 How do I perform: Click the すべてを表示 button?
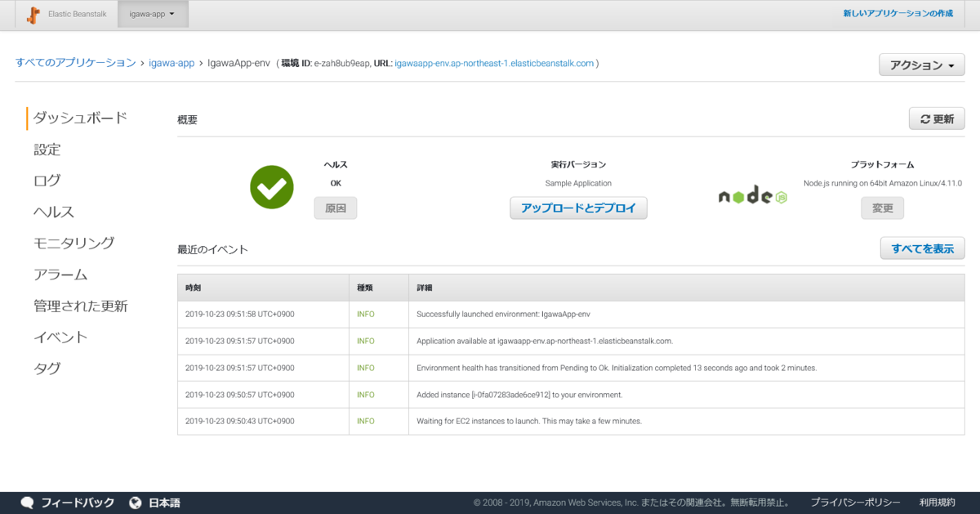(923, 248)
